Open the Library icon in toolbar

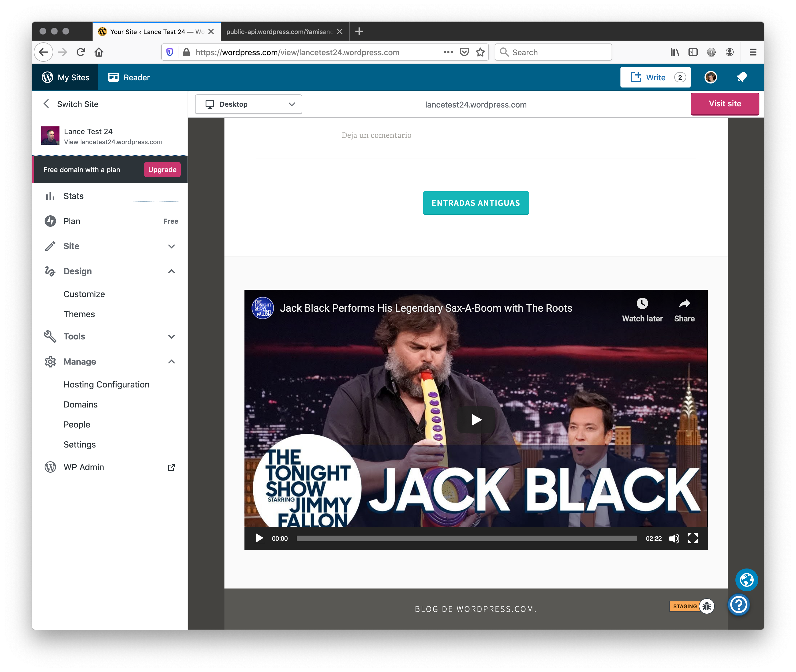(675, 52)
